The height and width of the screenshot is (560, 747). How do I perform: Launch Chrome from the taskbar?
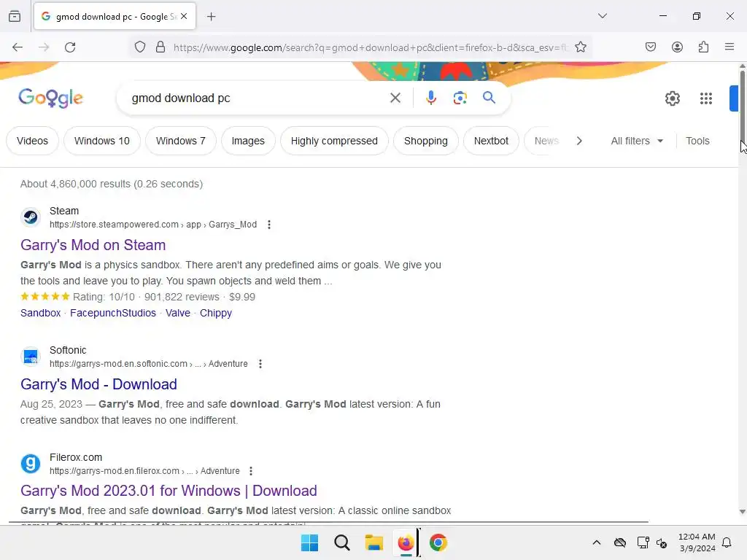[x=438, y=542]
